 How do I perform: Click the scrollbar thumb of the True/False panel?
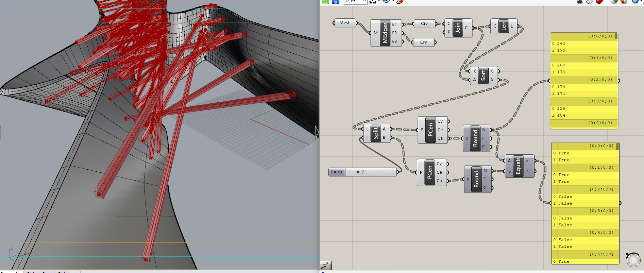click(x=617, y=147)
